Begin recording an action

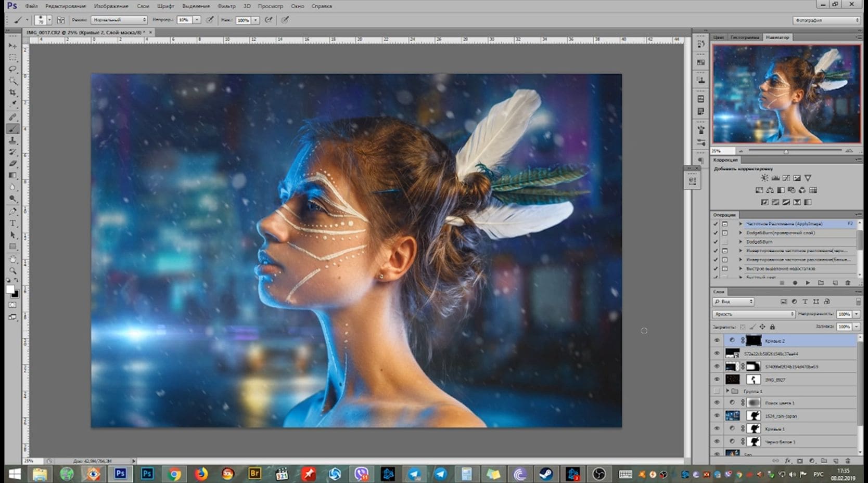coord(795,283)
